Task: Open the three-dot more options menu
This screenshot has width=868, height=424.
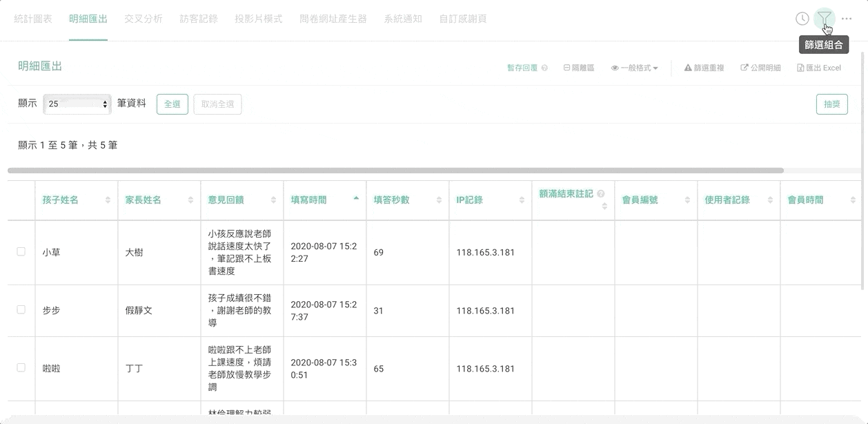Action: click(847, 19)
